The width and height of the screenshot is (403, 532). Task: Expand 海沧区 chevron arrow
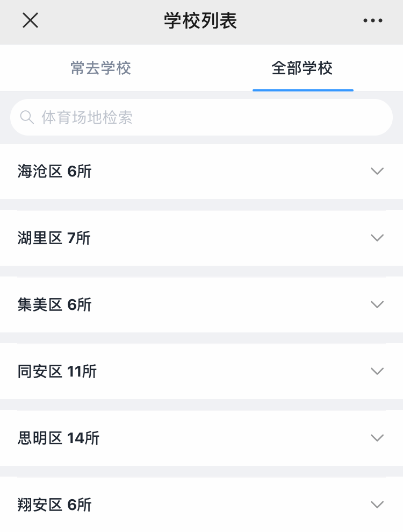377,171
